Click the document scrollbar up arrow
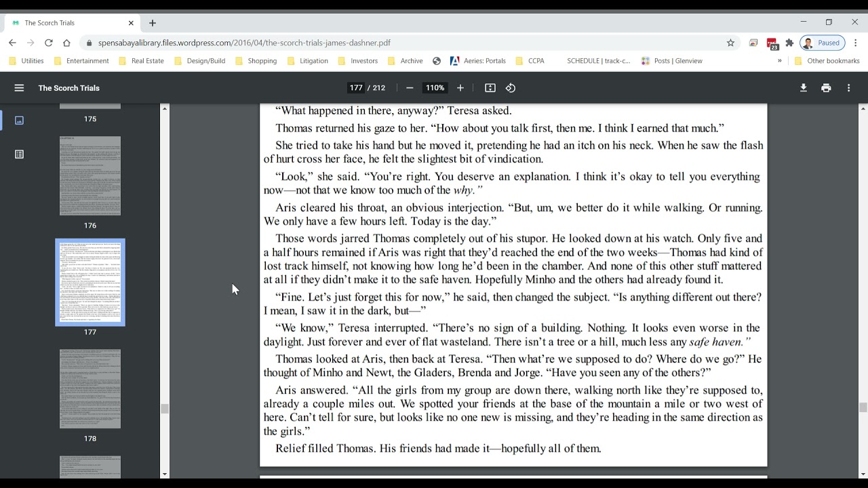The height and width of the screenshot is (488, 868). 863,108
